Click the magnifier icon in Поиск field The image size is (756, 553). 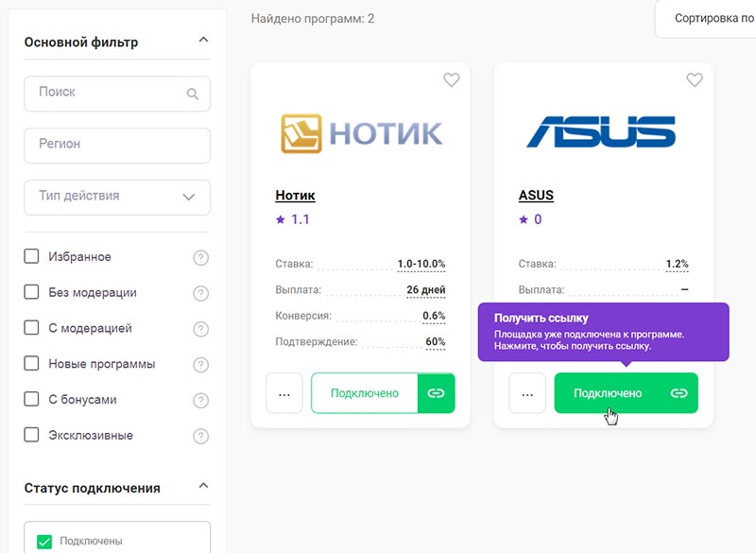pyautogui.click(x=193, y=94)
